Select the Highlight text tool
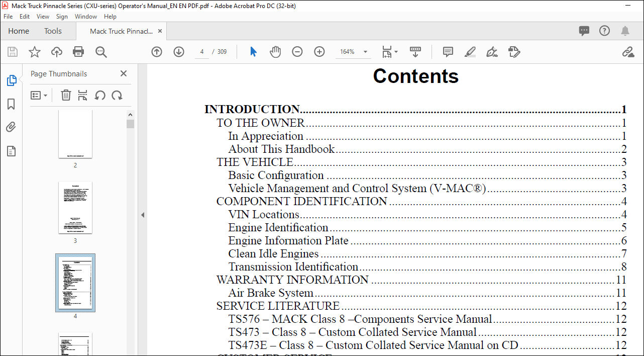Screen dimensions: 644x356 click(x=470, y=52)
